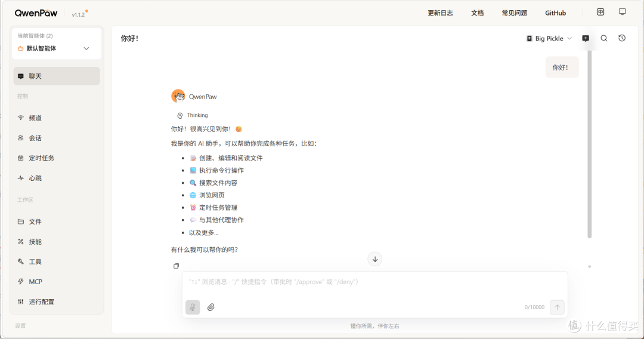The image size is (644, 339).
Task: Send the message with the up-arrow button
Action: 558,307
